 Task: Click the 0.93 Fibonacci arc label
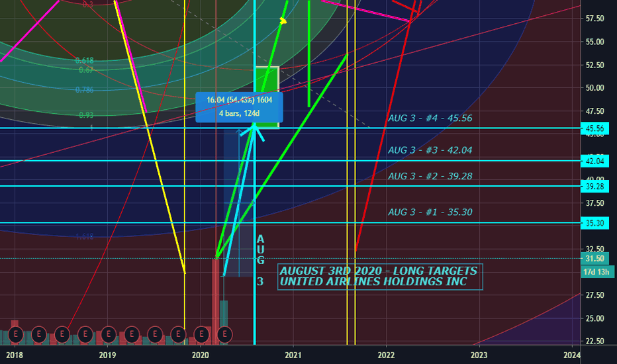click(x=86, y=115)
